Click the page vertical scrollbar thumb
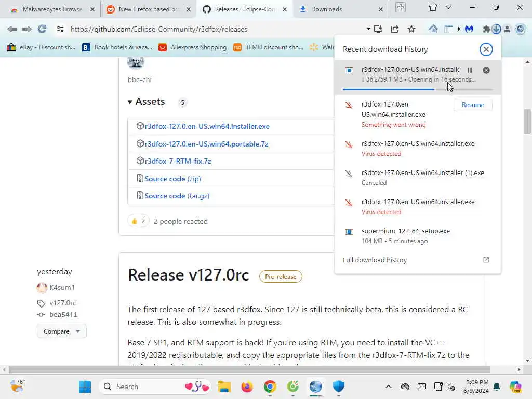 (x=527, y=121)
